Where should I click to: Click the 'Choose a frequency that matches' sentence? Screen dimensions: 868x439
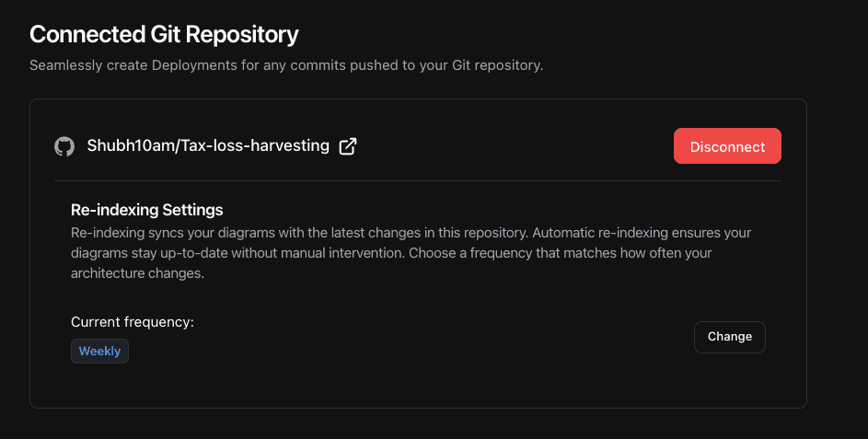pyautogui.click(x=571, y=253)
